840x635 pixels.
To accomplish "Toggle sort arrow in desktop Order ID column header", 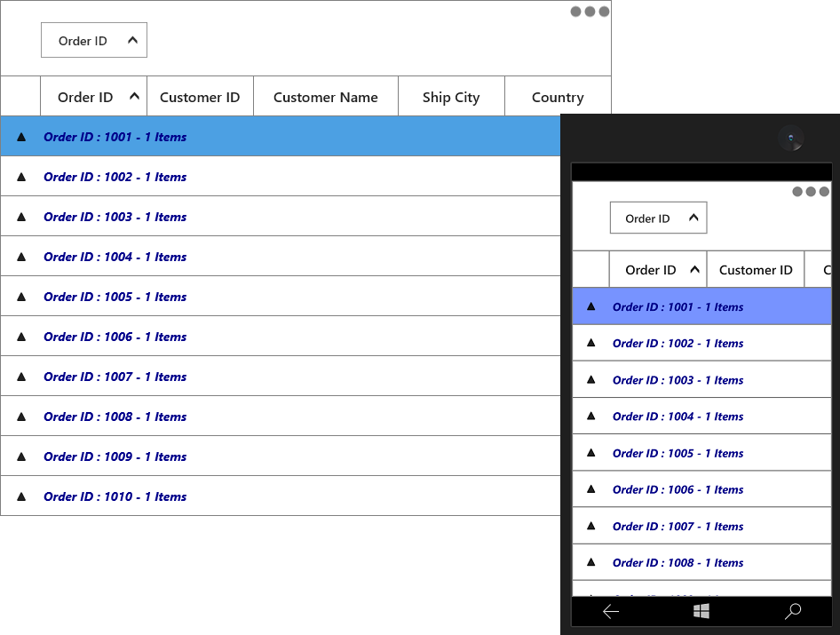I will pos(134,97).
